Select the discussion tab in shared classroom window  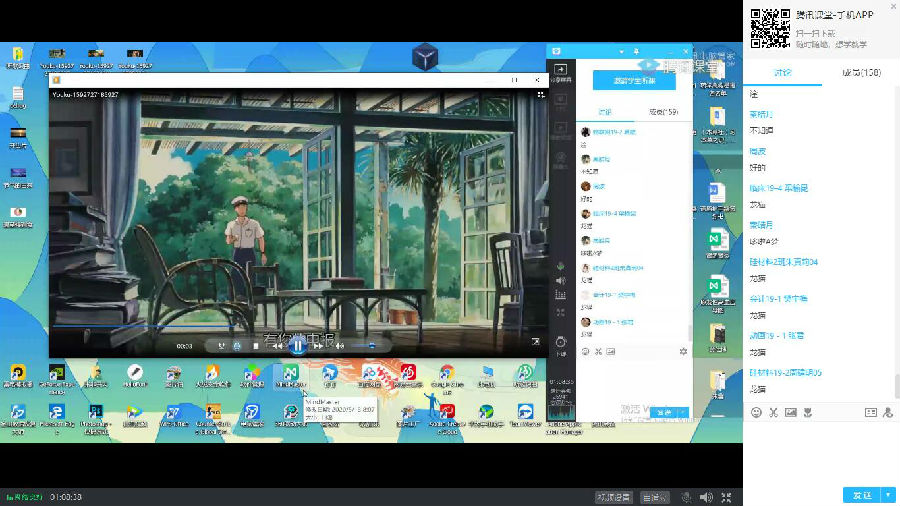pyautogui.click(x=605, y=112)
